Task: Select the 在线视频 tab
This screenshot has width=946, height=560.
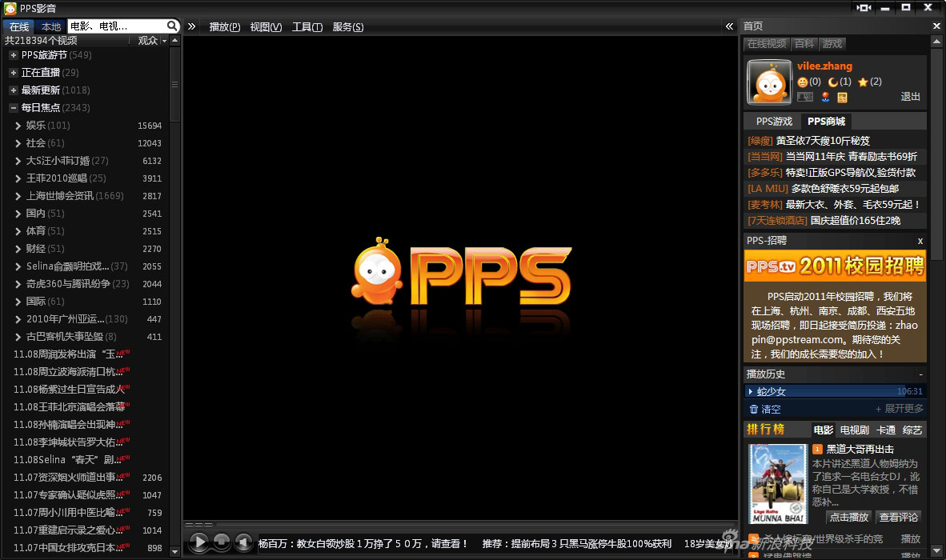Action: 767,43
